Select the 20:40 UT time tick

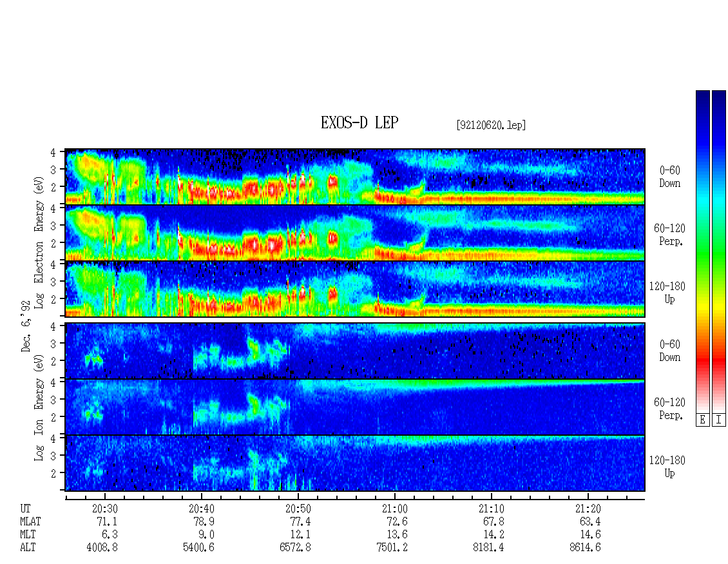pos(202,509)
